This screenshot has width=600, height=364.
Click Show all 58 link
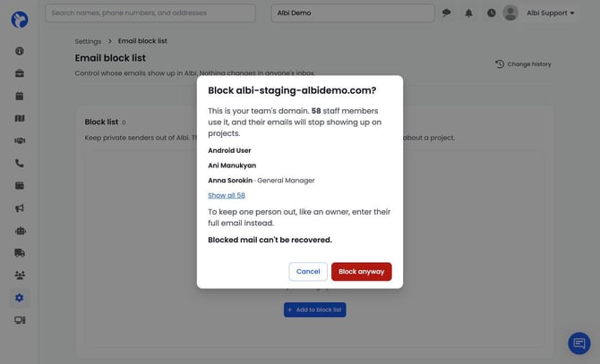[227, 195]
